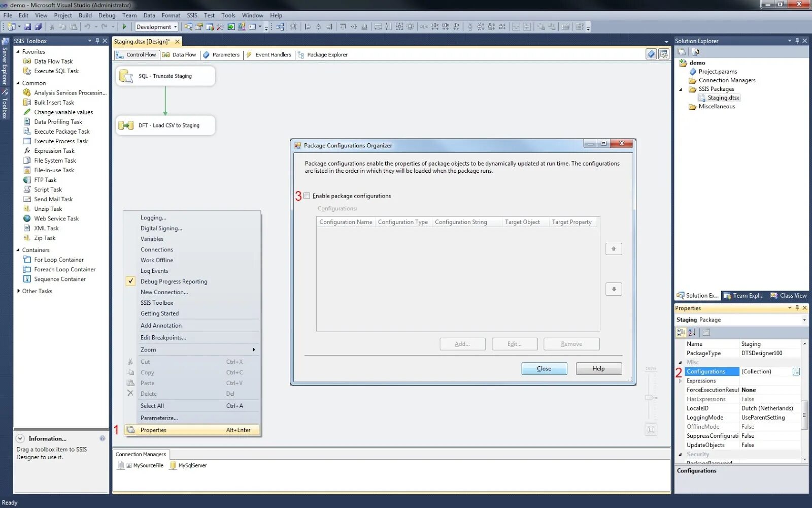Click the MySqlServer connection manager
Screen dimensions: 812x508
(x=188, y=465)
